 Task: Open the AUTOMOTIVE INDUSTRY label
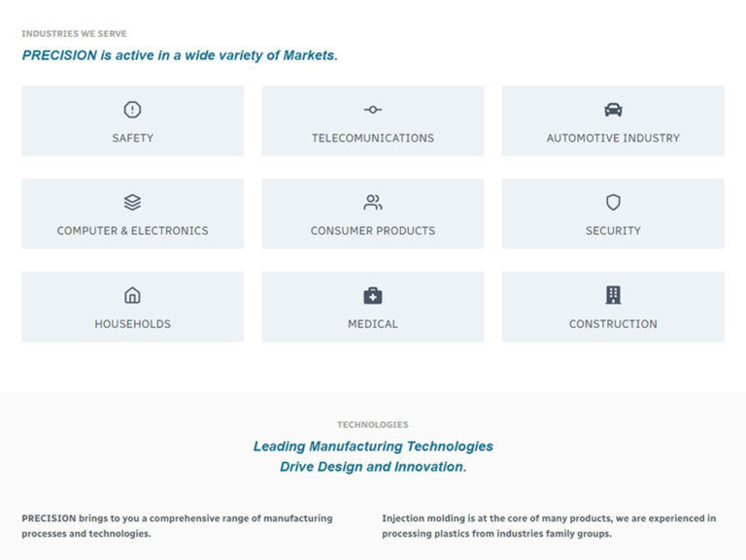tap(613, 138)
